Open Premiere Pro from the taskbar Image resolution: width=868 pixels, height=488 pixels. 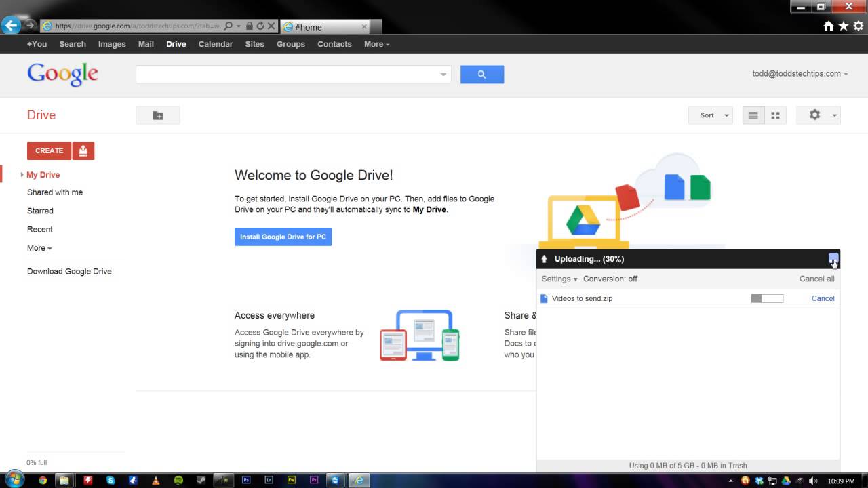pos(314,480)
